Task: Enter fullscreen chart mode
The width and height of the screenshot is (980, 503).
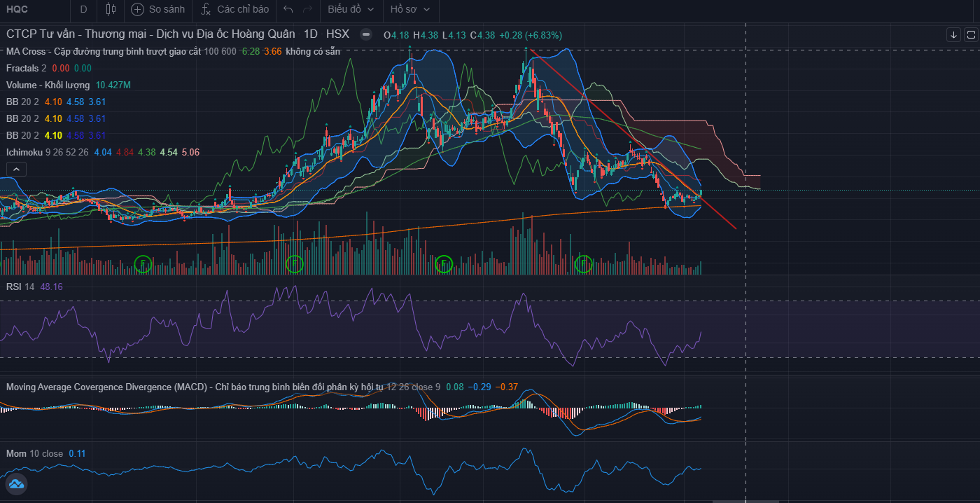Action: (971, 34)
